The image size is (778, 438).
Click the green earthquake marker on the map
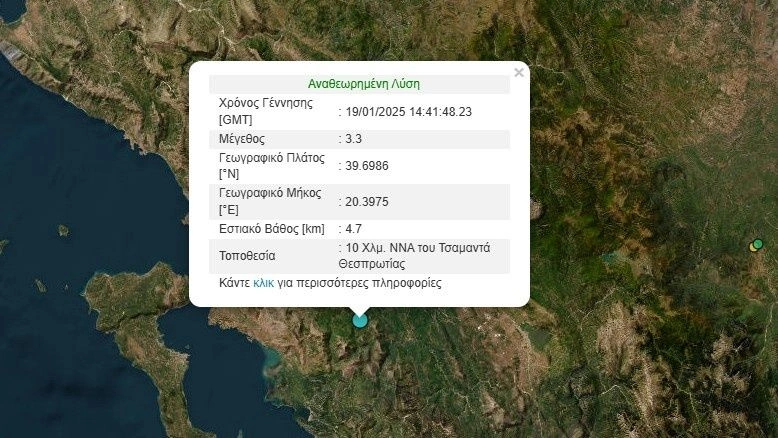(759, 244)
